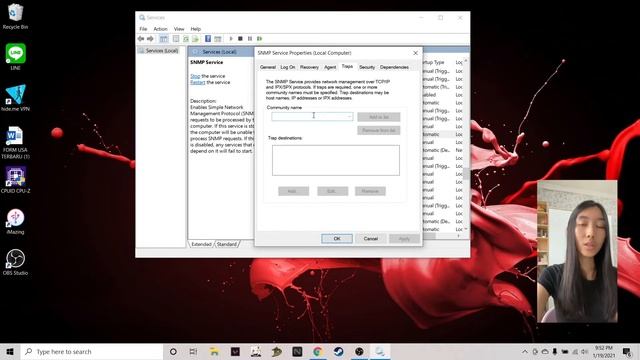The width and height of the screenshot is (640, 360).
Task: Click the Add button under Trap destinations
Action: [x=293, y=191]
